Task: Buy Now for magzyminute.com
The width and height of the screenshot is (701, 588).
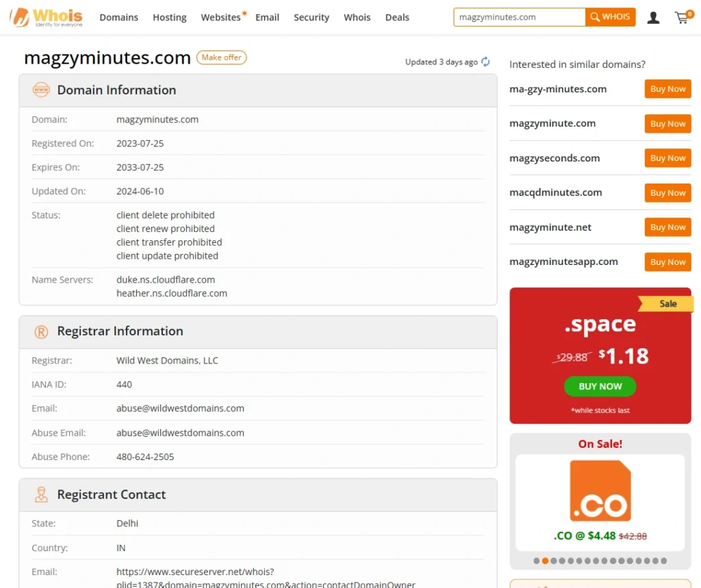Action: [x=667, y=123]
